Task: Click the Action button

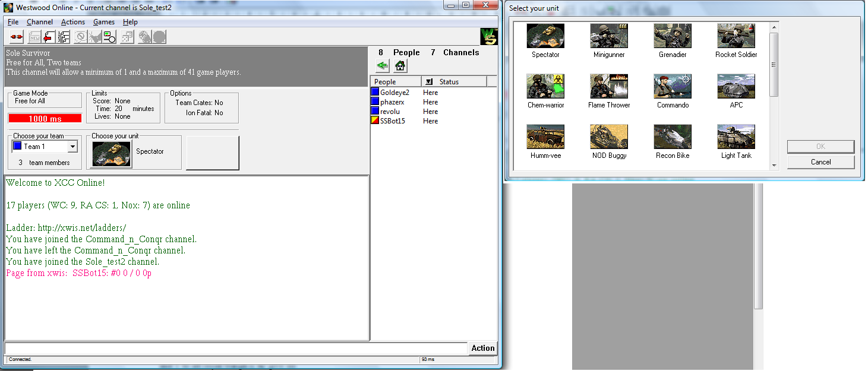Action: pyautogui.click(x=482, y=348)
